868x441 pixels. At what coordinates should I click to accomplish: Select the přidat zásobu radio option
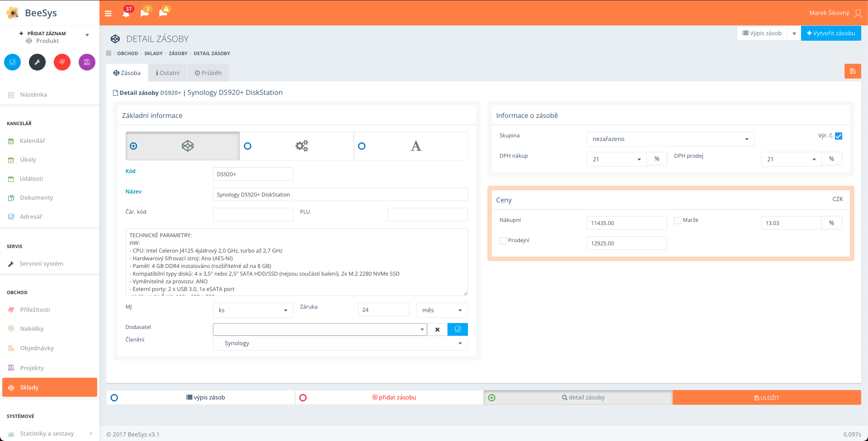(303, 398)
